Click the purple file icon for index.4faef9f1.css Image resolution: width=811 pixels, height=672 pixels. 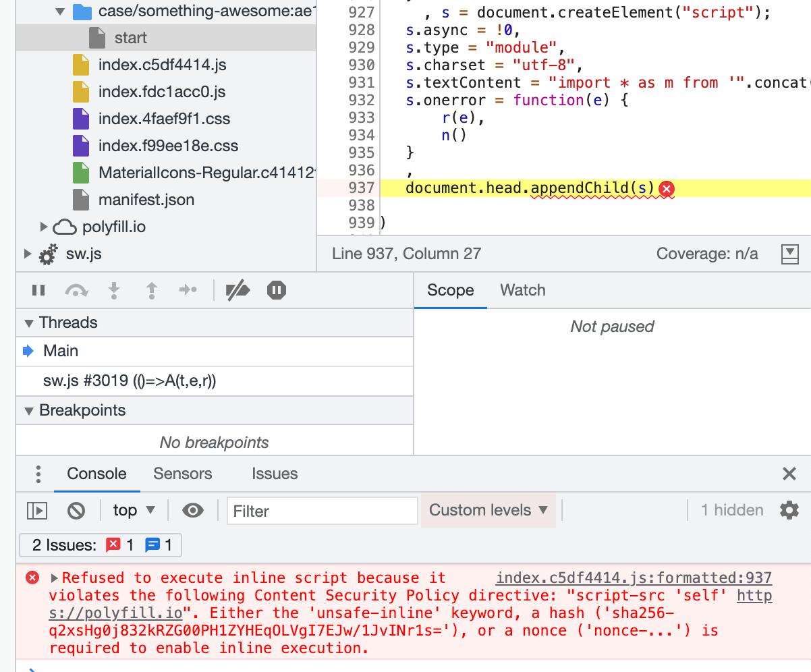tap(81, 119)
